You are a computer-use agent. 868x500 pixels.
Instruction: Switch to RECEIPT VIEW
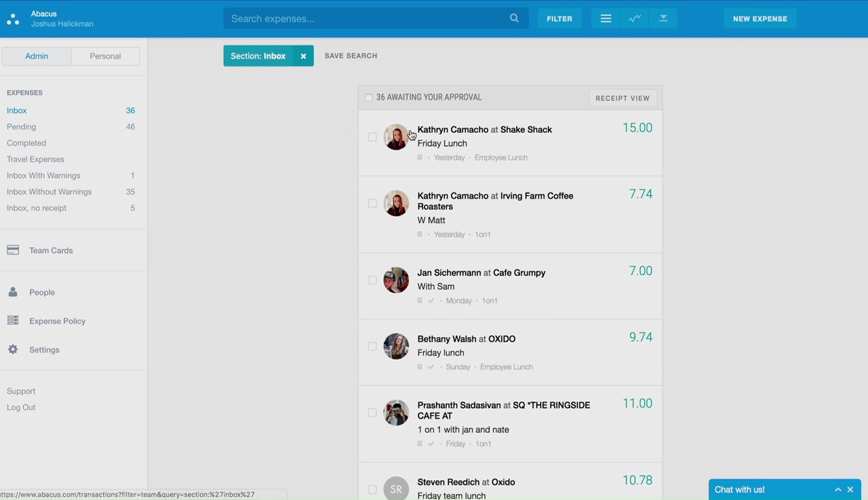(623, 98)
